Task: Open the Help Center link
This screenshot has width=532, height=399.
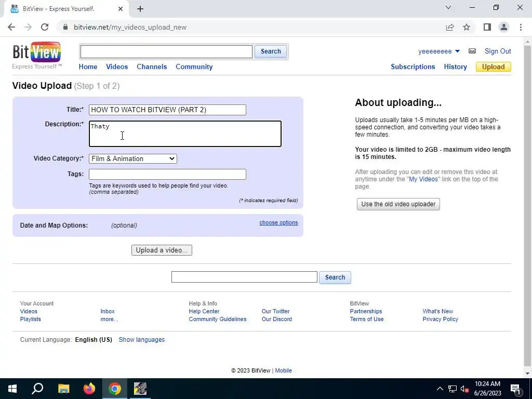Action: [204, 312]
